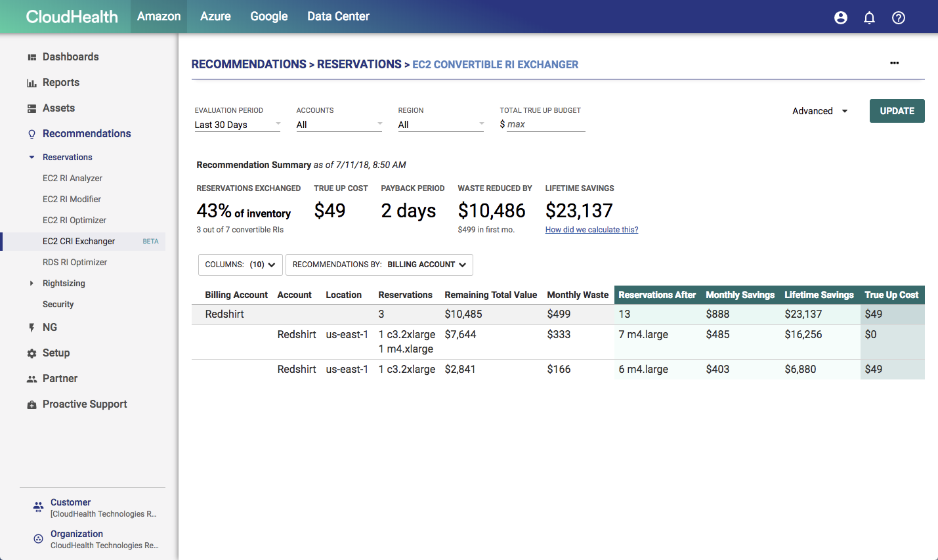Open the Proactive Support briefcase icon

31,404
